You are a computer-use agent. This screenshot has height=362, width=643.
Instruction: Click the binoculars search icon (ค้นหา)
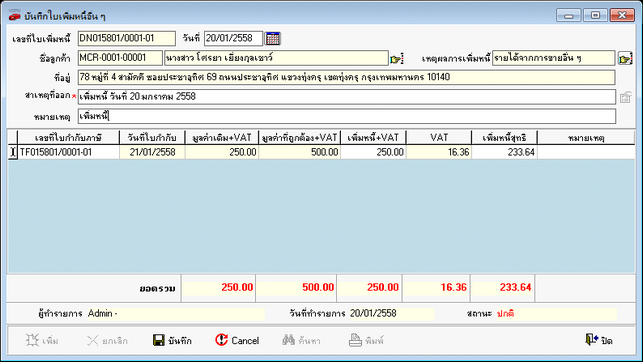[x=288, y=340]
